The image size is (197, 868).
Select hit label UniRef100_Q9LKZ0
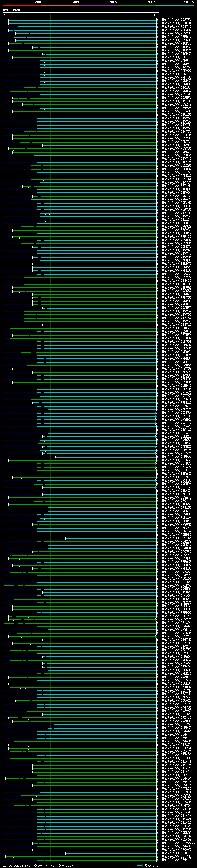pyautogui.click(x=177, y=247)
